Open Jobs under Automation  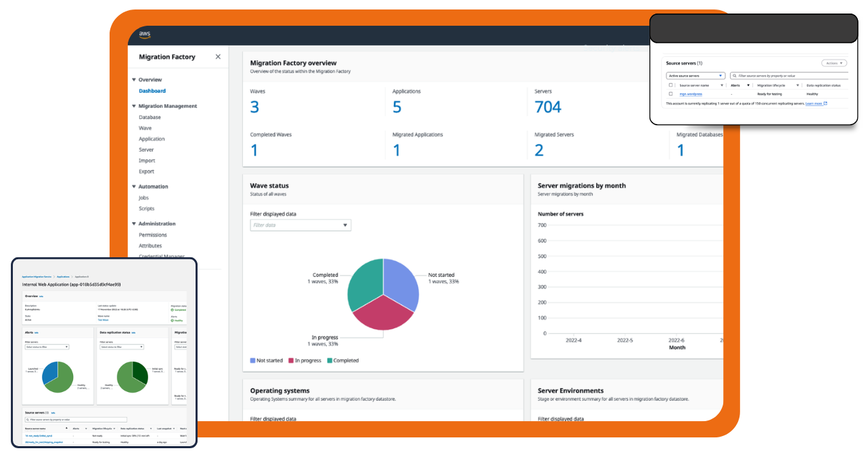pos(143,198)
